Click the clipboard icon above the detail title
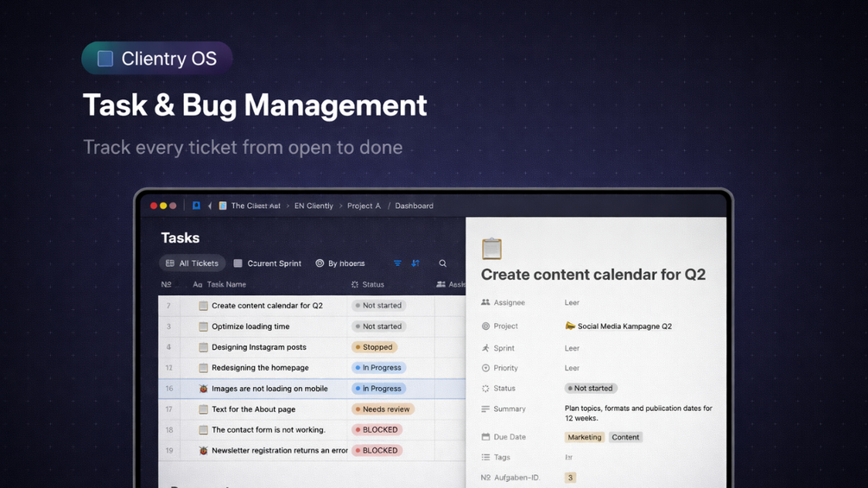This screenshot has width=868, height=488. click(491, 249)
